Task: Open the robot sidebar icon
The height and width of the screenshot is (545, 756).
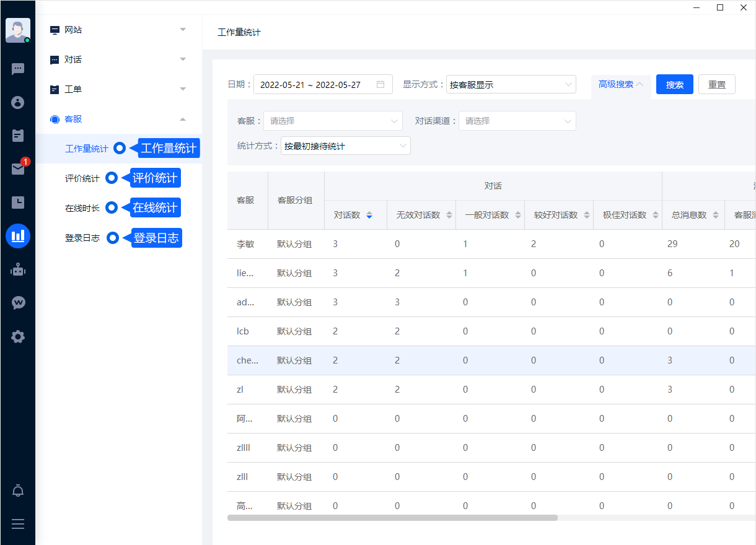Action: [x=18, y=269]
